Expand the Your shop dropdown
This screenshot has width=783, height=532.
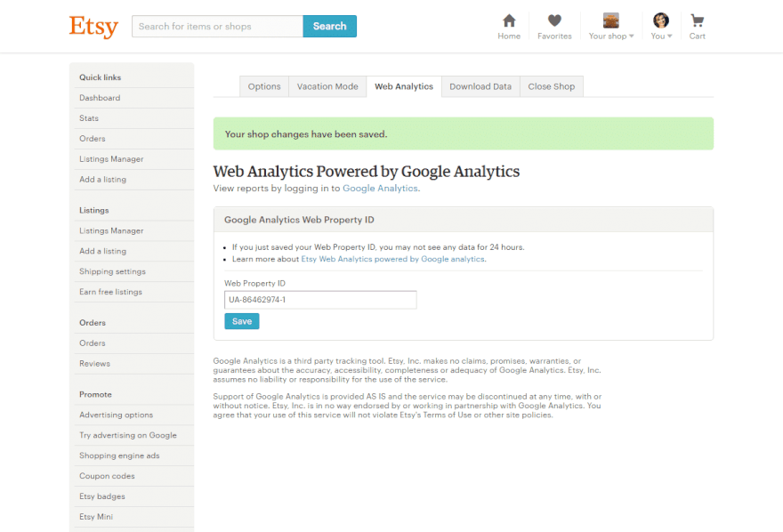pyautogui.click(x=612, y=36)
